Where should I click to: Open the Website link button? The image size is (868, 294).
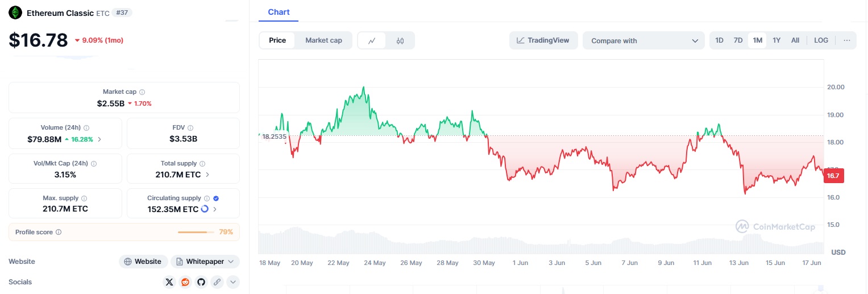pyautogui.click(x=143, y=262)
